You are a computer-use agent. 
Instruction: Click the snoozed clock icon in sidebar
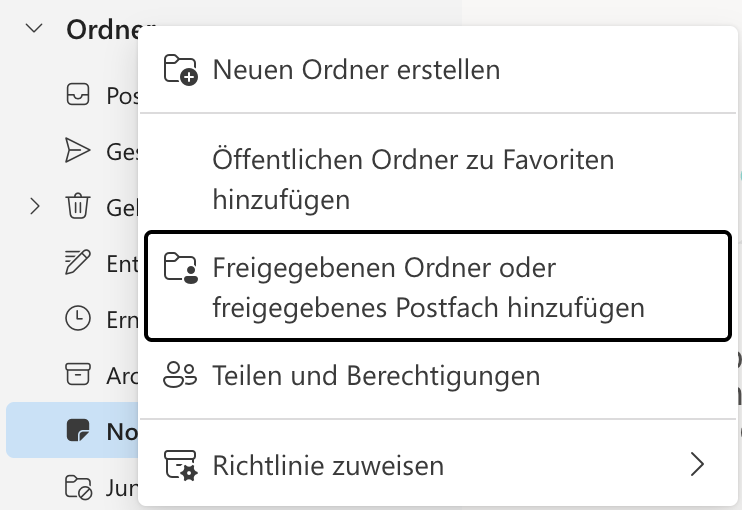(78, 318)
